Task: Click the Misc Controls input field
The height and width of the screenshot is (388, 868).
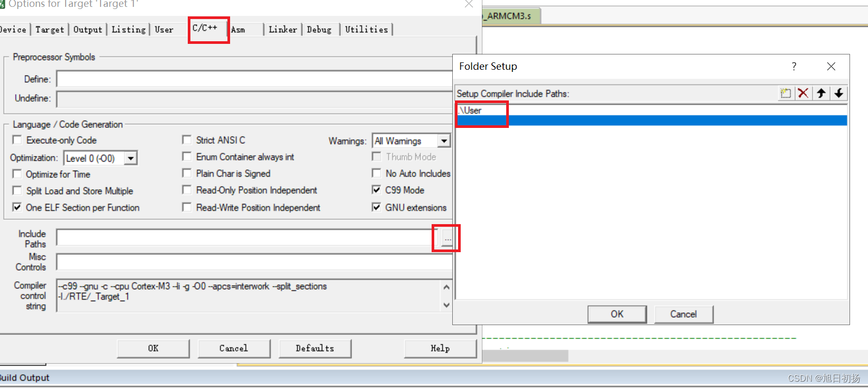Action: click(x=254, y=262)
